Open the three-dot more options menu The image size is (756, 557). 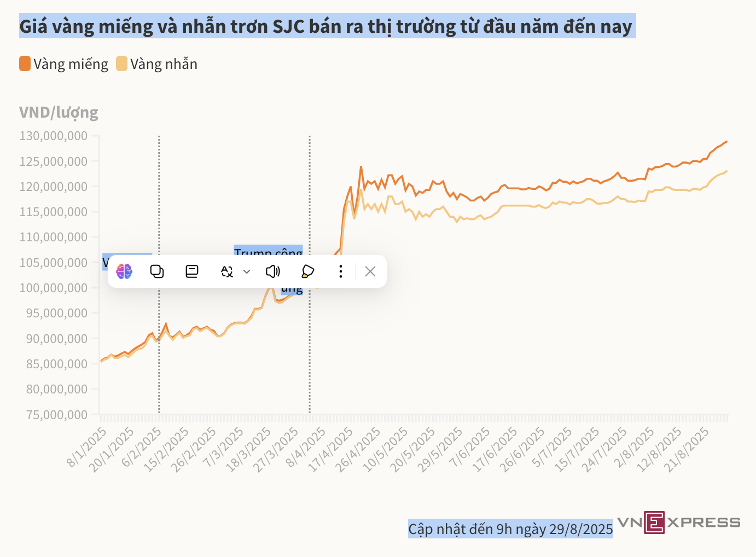pyautogui.click(x=341, y=271)
